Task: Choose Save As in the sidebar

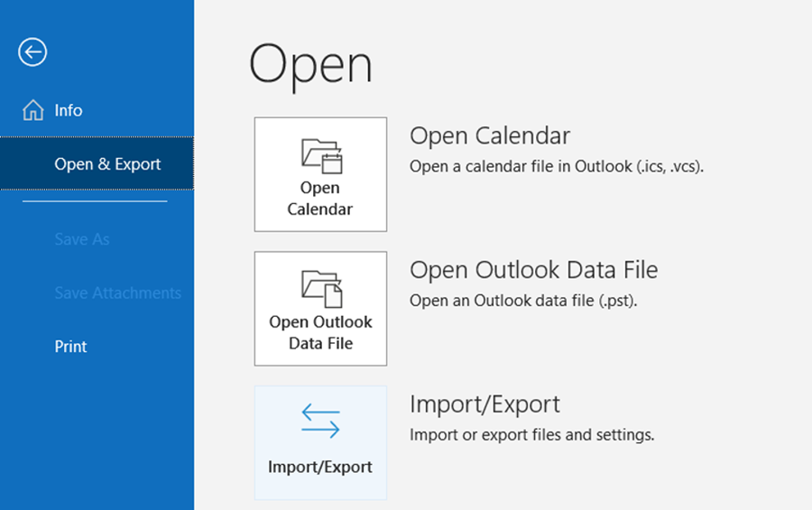Action: [x=82, y=239]
